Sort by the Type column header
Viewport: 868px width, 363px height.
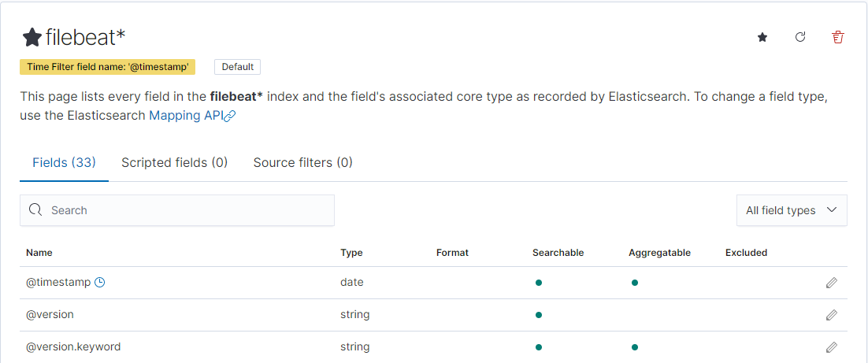click(351, 253)
